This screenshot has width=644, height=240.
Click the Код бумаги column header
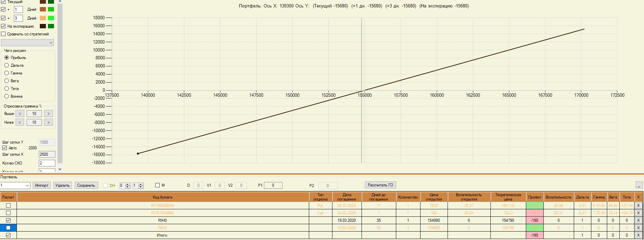[163, 197]
